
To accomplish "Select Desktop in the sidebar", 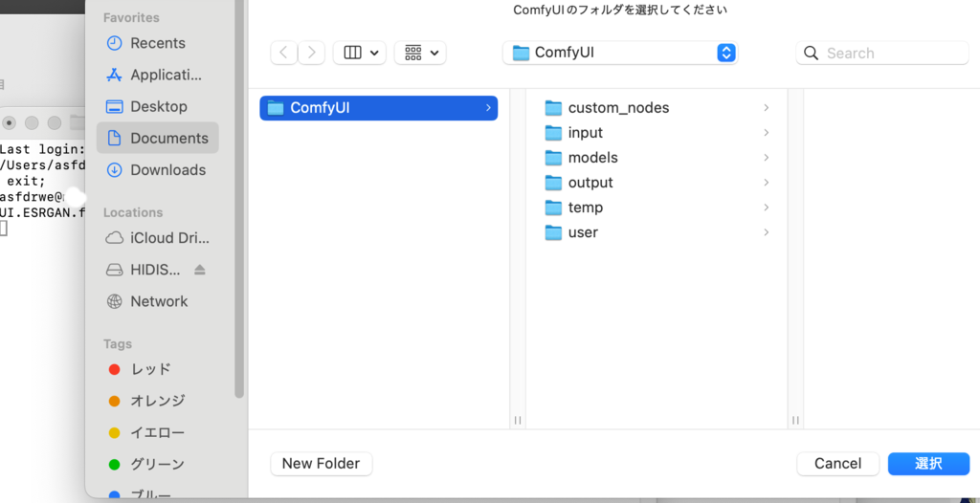I will [x=158, y=106].
